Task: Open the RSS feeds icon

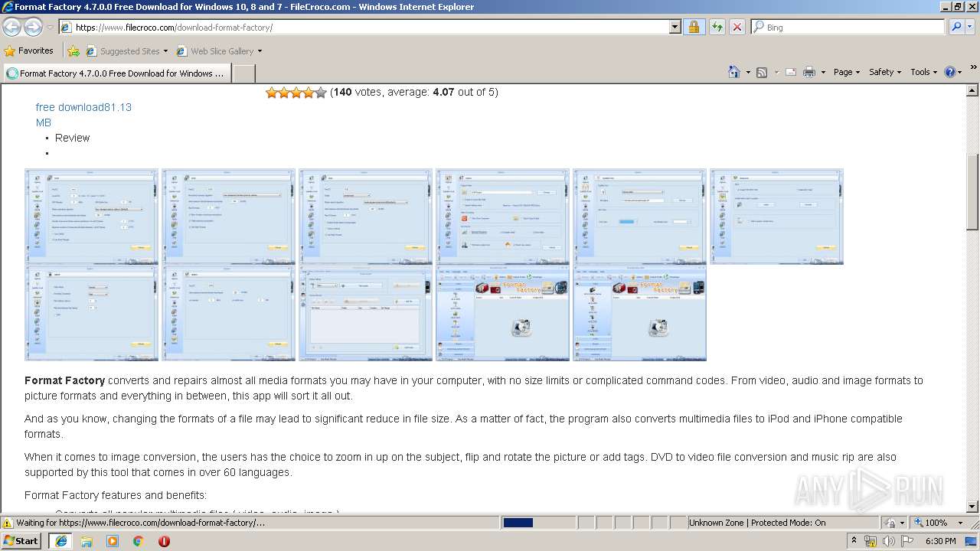Action: [x=762, y=72]
